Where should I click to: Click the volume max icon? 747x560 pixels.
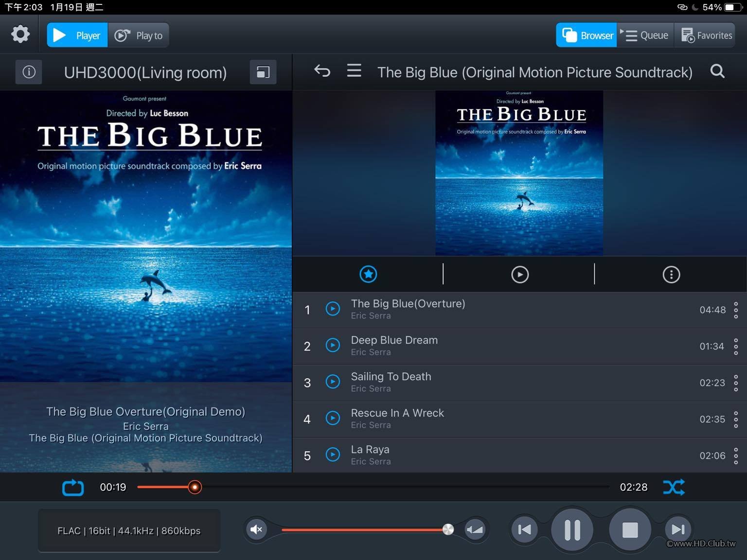point(475,529)
